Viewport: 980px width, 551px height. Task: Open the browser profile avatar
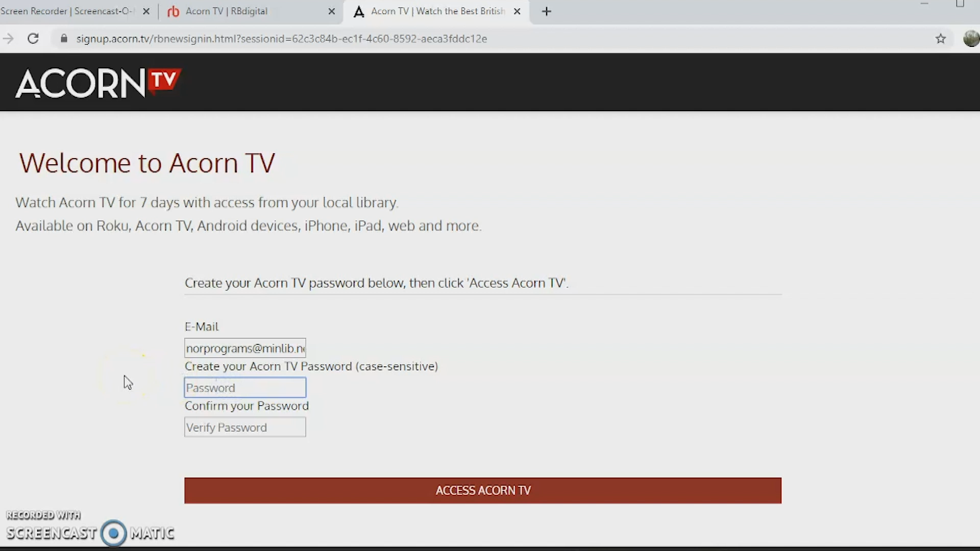pos(971,39)
